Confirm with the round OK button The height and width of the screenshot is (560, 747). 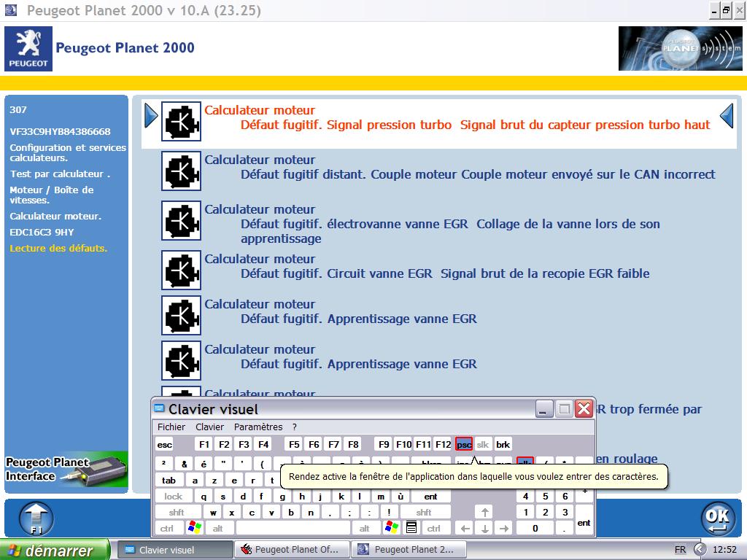coord(718,518)
